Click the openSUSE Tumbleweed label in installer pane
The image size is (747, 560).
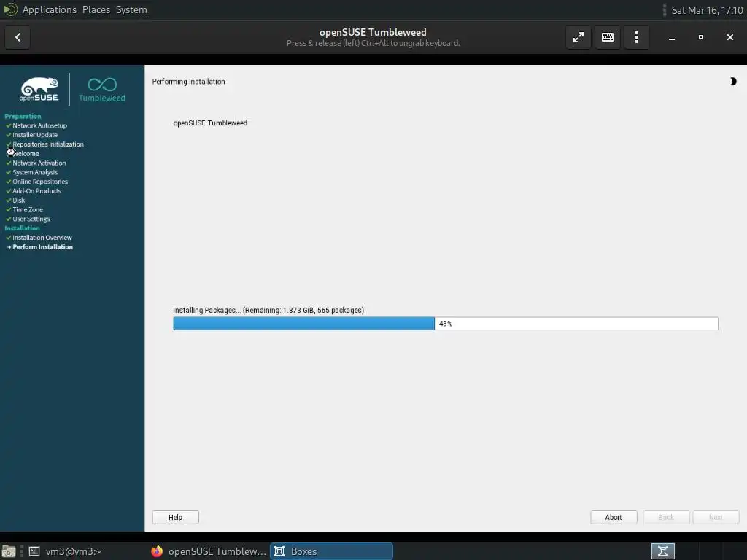coord(210,122)
